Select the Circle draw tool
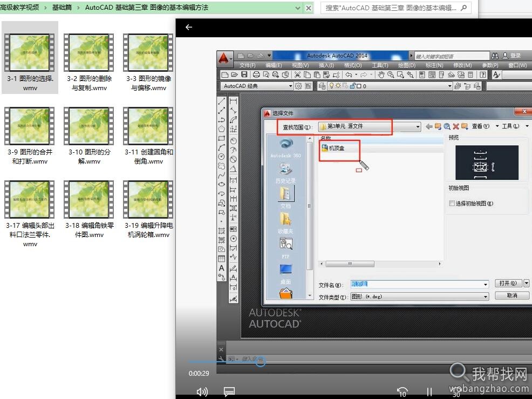The width and height of the screenshot is (532, 399). pos(222,157)
